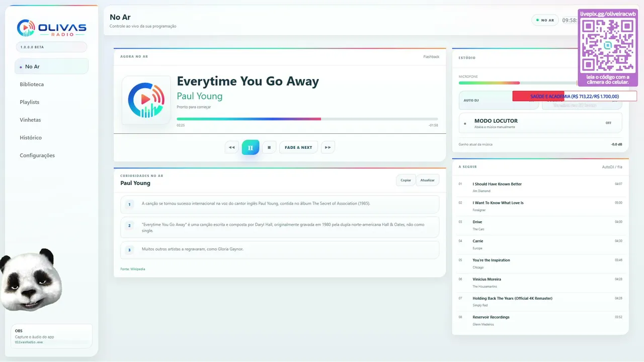Click the Olivas Radio logo

click(52, 28)
